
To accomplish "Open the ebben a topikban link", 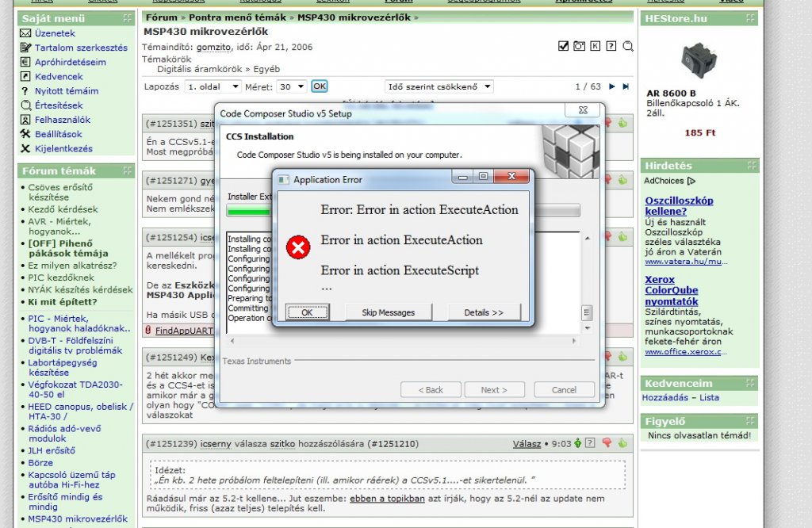I will [387, 499].
